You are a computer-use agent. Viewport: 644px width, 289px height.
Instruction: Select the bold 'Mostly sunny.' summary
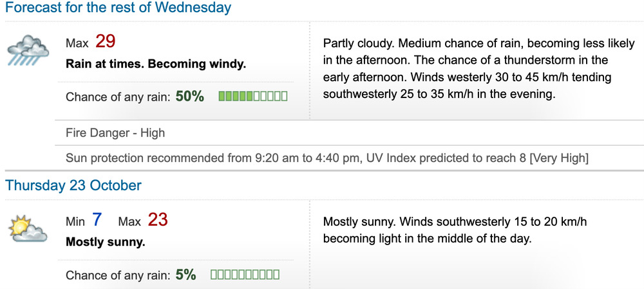[x=106, y=243]
